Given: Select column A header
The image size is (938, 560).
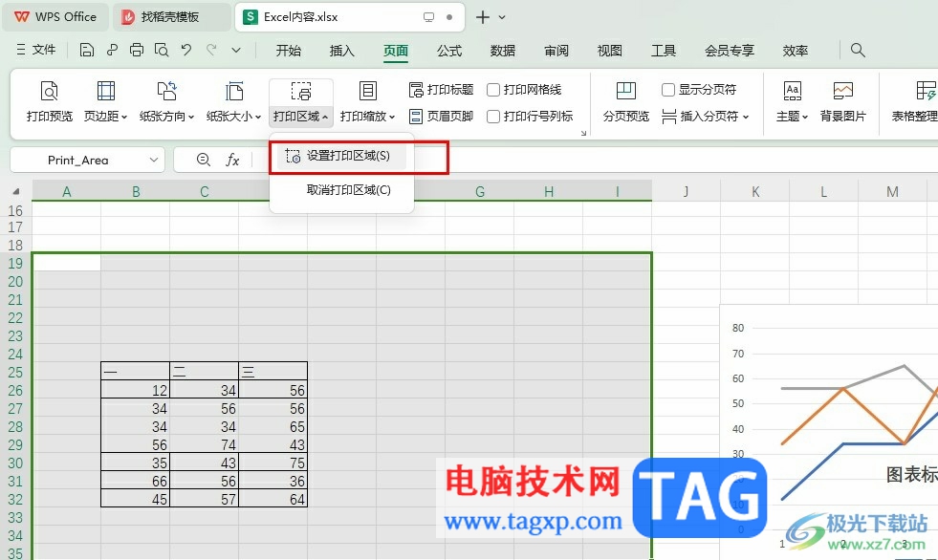Looking at the screenshot, I should click(66, 192).
